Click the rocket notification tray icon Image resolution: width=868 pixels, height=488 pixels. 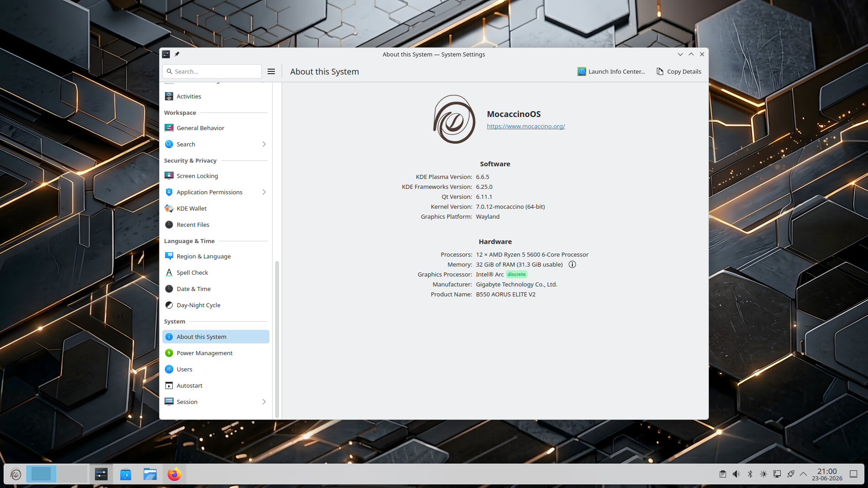(x=791, y=474)
